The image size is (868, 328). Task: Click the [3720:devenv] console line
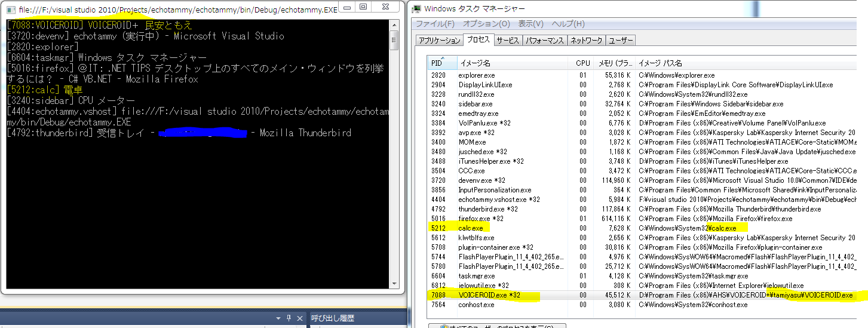[145, 36]
